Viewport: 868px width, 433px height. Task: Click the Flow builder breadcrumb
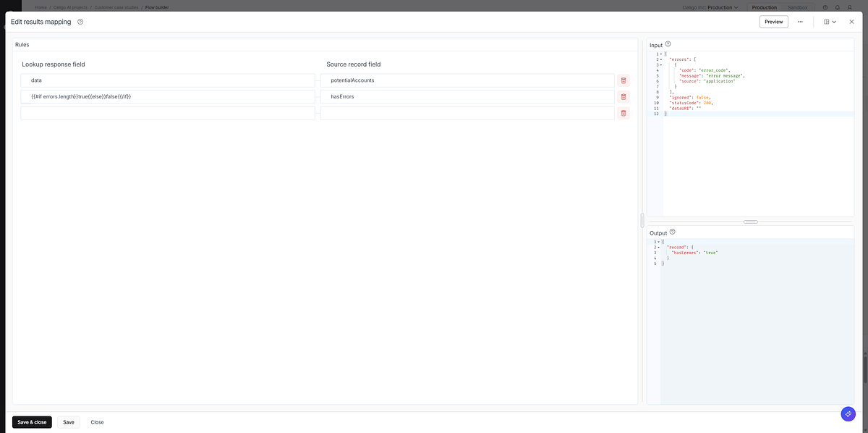(157, 7)
